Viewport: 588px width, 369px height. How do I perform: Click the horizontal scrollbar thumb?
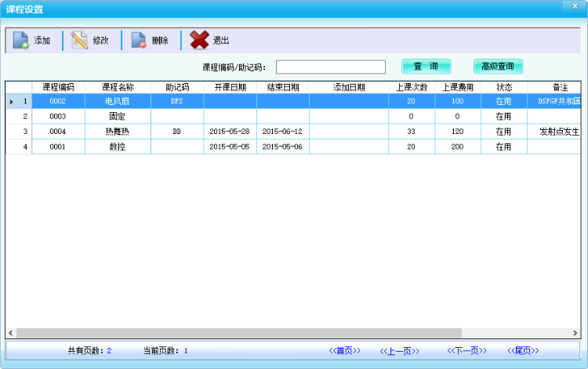[239, 333]
